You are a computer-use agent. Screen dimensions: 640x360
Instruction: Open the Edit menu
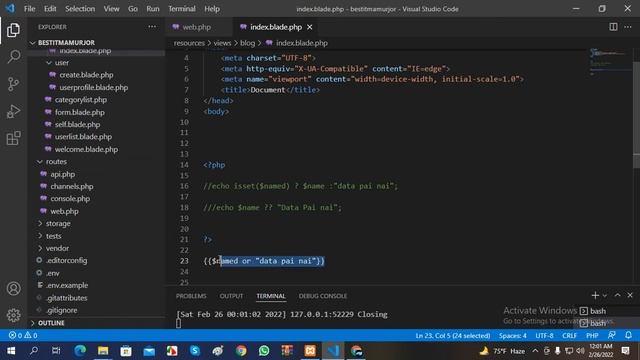[x=50, y=9]
